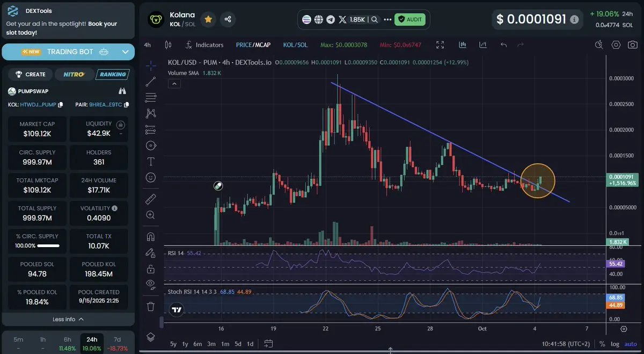This screenshot has height=354, width=644.
Task: Select the Fibonacci retracement tool
Action: pyautogui.click(x=151, y=98)
